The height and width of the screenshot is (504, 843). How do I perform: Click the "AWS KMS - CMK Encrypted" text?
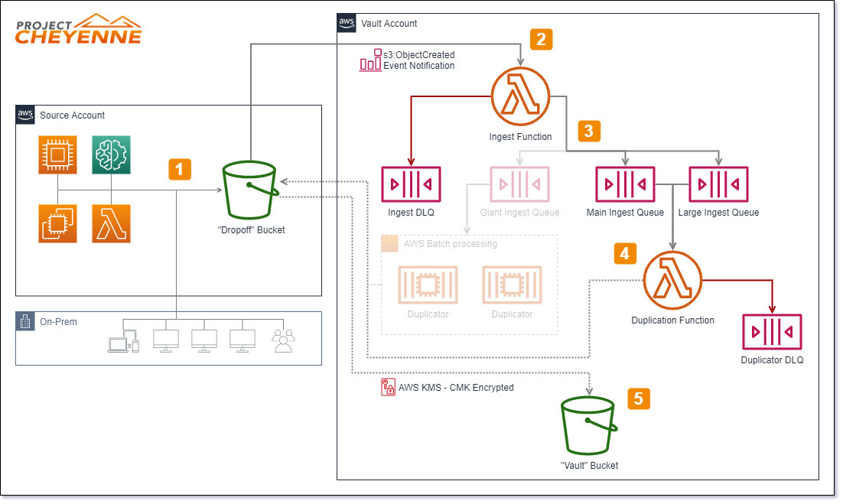tap(456, 388)
